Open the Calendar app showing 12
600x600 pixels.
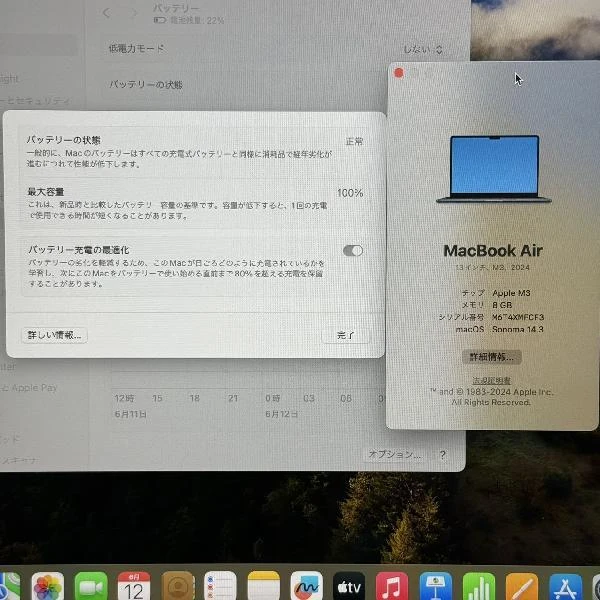(x=134, y=586)
